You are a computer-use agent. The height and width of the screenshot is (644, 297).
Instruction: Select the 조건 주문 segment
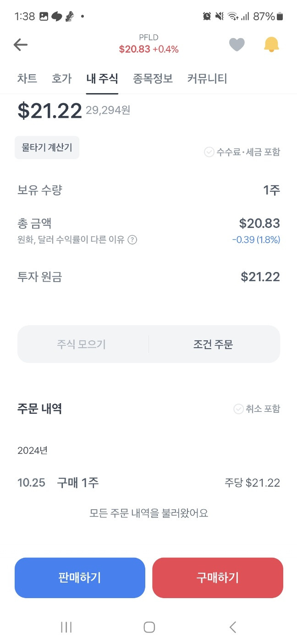[x=213, y=344]
